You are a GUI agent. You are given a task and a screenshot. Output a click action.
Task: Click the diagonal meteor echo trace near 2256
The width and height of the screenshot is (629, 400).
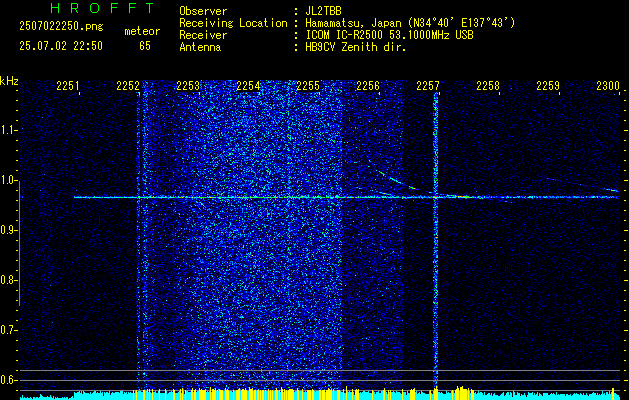(395, 181)
